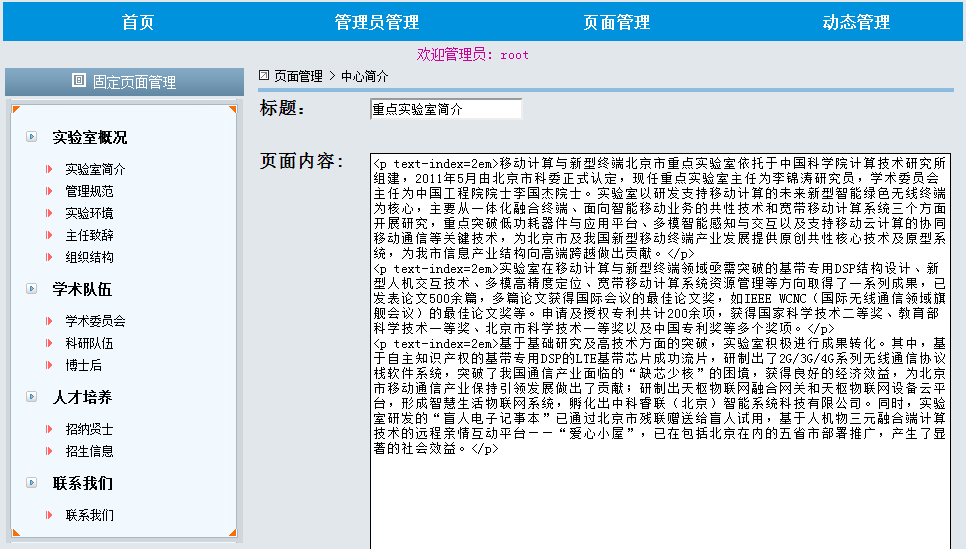The width and height of the screenshot is (966, 549).
Task: Click the red arrow beside 主任致辞
Action: [49, 235]
